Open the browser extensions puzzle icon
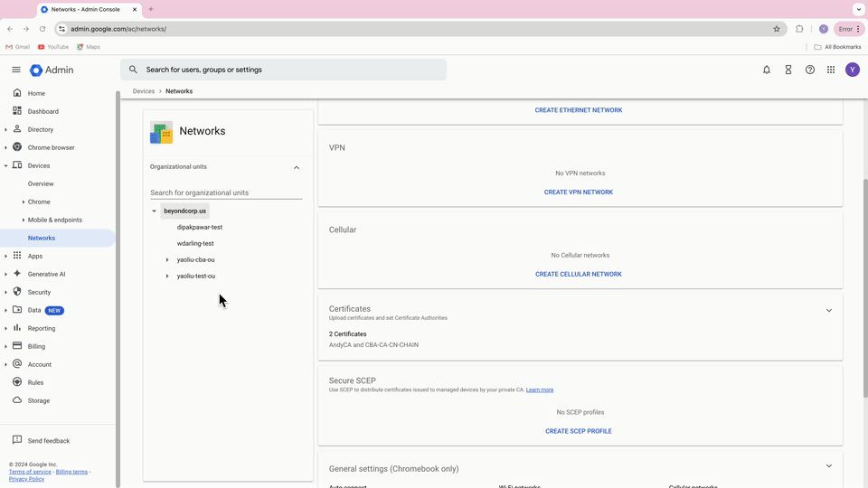 pos(799,29)
